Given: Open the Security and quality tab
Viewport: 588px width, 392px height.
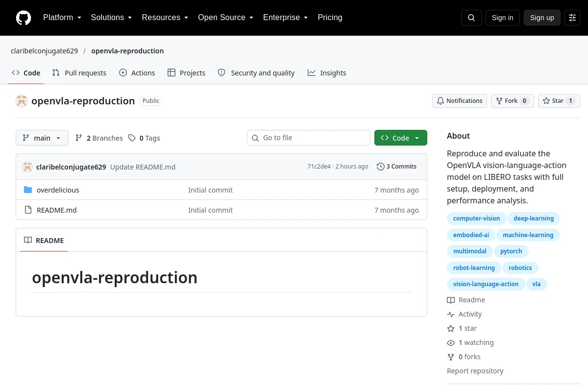Looking at the screenshot, I should [x=256, y=73].
